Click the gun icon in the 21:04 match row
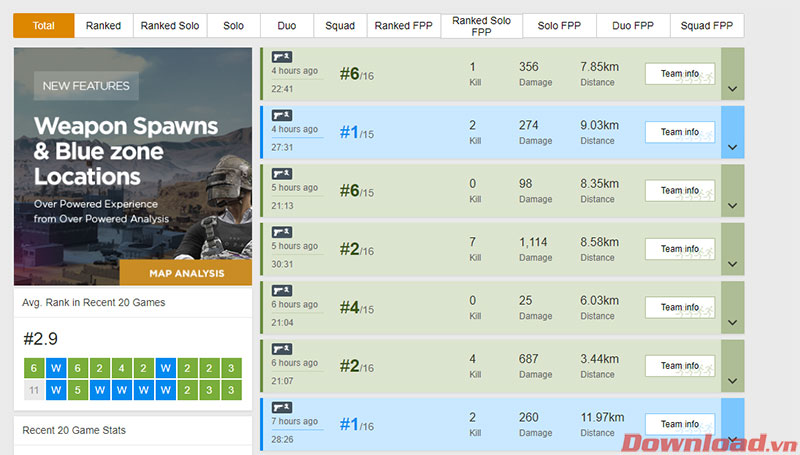 click(x=282, y=291)
